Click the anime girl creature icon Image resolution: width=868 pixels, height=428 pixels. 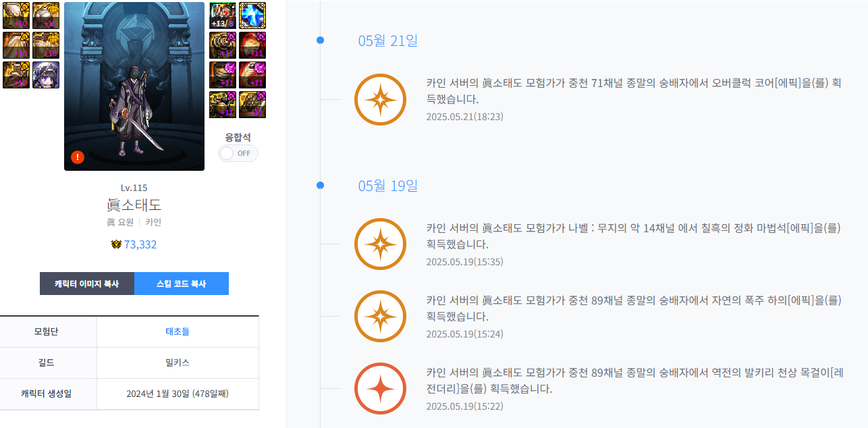click(46, 75)
